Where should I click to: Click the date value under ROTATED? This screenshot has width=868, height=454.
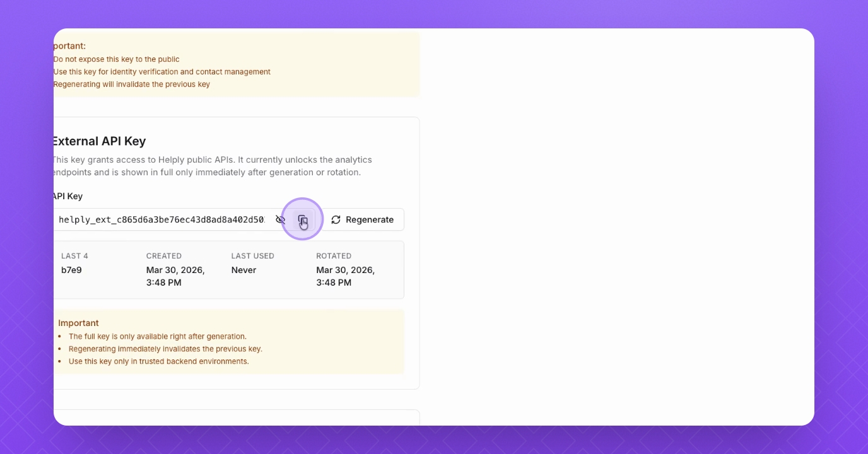coord(346,276)
